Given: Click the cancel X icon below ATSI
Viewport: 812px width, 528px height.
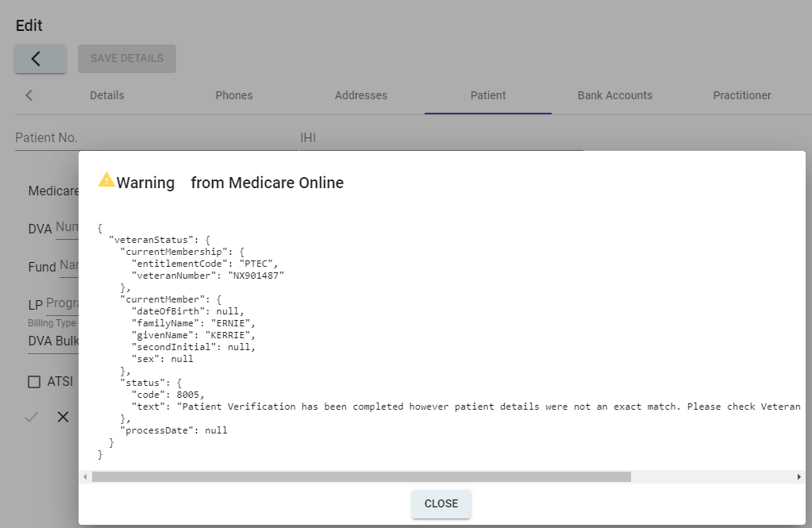Looking at the screenshot, I should click(63, 417).
